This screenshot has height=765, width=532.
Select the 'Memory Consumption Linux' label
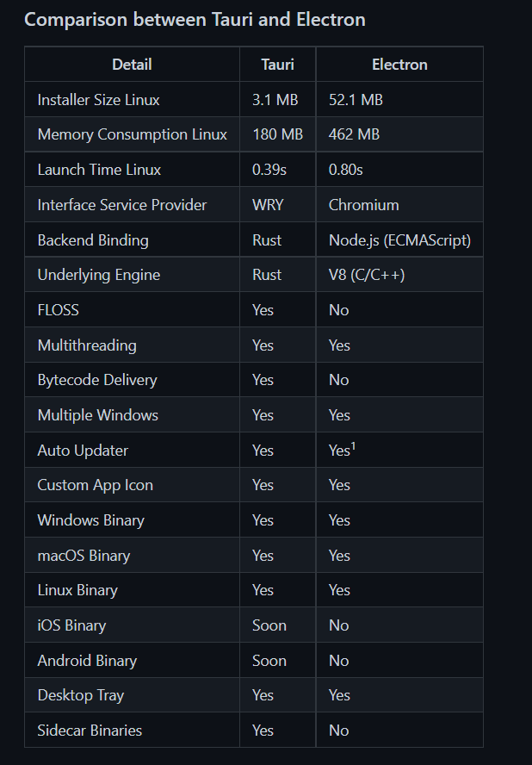pos(133,134)
